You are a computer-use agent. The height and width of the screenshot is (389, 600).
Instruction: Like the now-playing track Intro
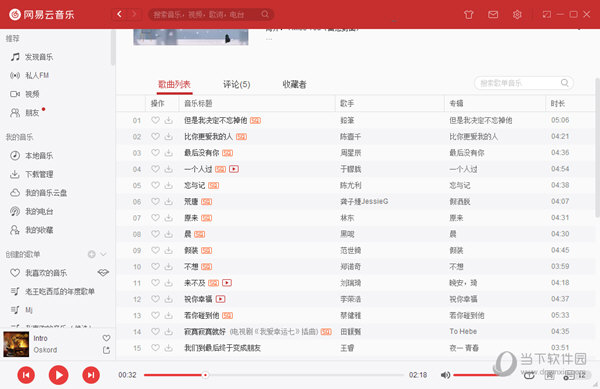[106, 338]
